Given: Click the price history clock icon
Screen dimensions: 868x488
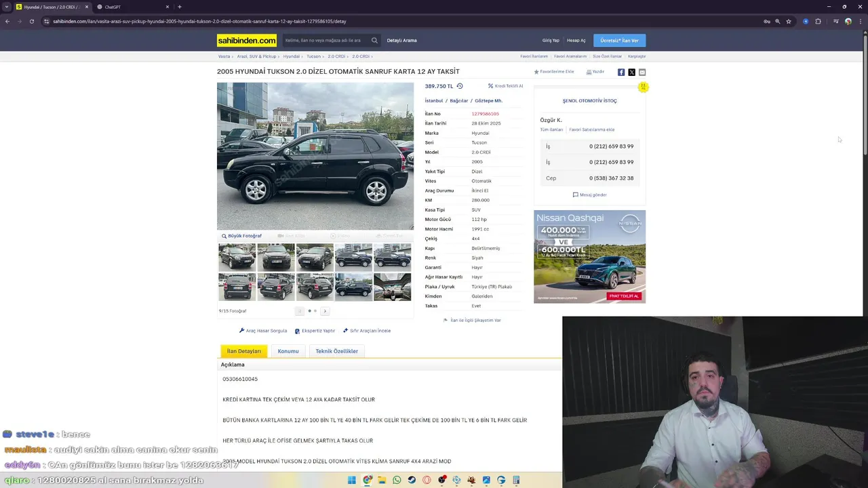Looking at the screenshot, I should (460, 86).
